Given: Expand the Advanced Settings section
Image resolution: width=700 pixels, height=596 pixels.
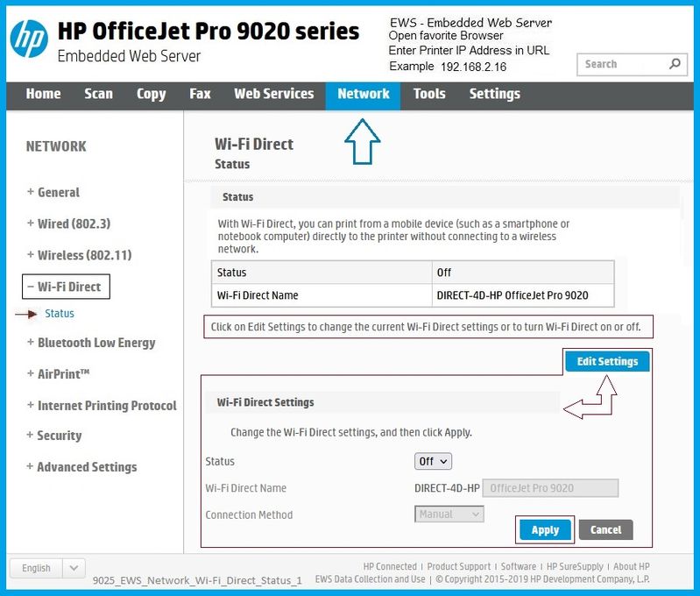Looking at the screenshot, I should pos(81,467).
